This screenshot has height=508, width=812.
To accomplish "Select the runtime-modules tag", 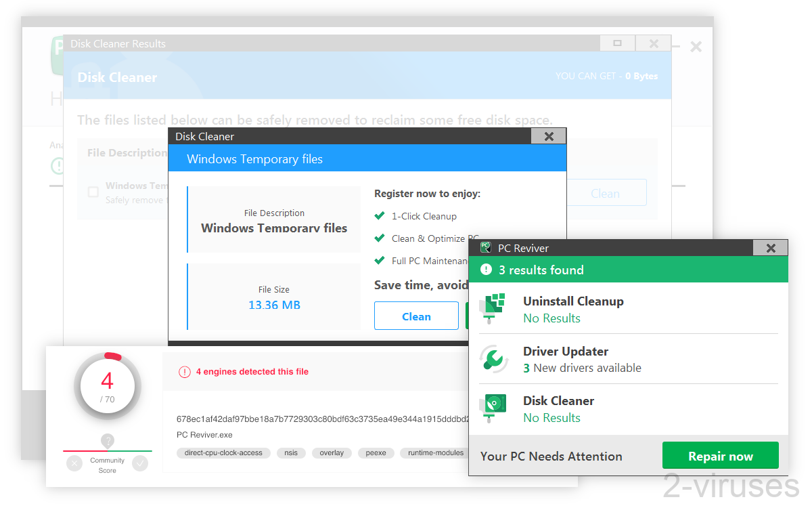I will coord(435,453).
